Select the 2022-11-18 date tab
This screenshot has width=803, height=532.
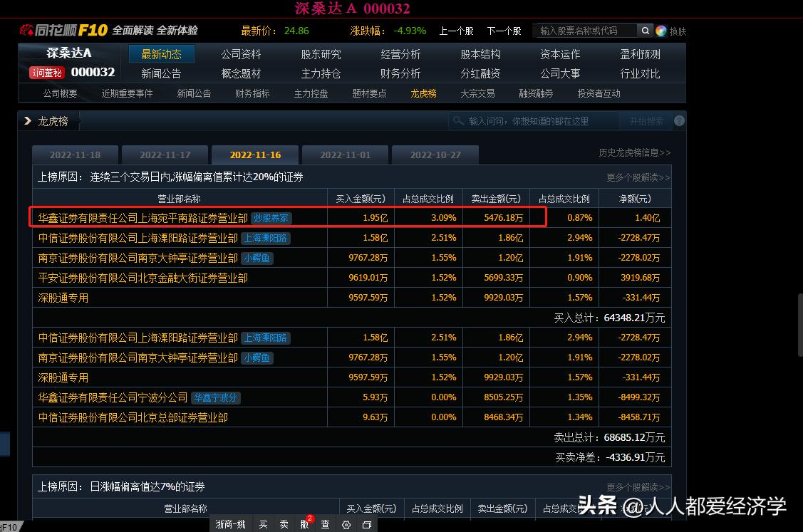click(75, 155)
